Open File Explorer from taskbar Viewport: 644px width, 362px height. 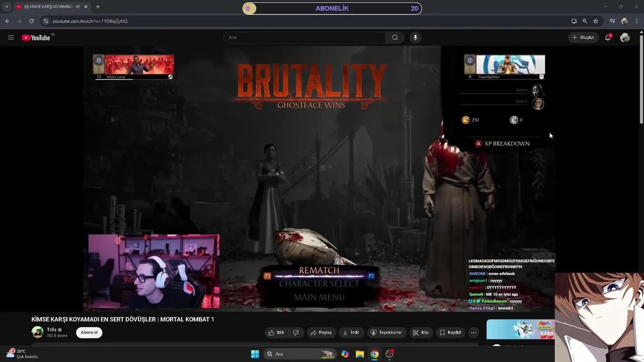tap(360, 354)
